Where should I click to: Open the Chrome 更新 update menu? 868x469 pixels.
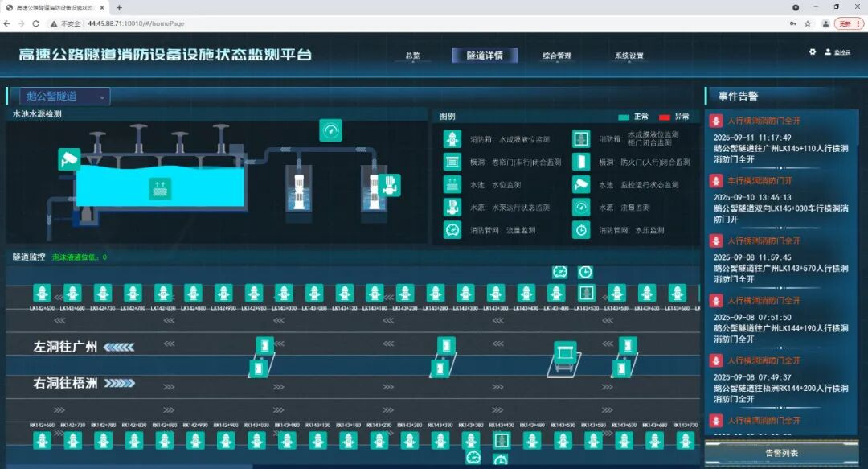pos(849,23)
